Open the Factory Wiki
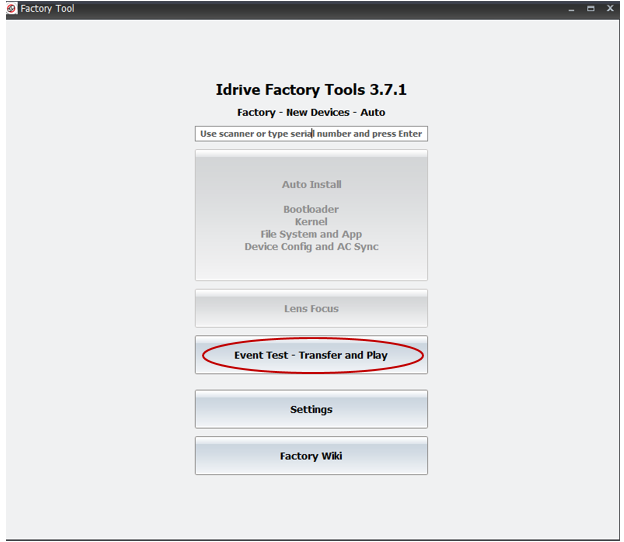The height and width of the screenshot is (542, 624). pos(311,456)
